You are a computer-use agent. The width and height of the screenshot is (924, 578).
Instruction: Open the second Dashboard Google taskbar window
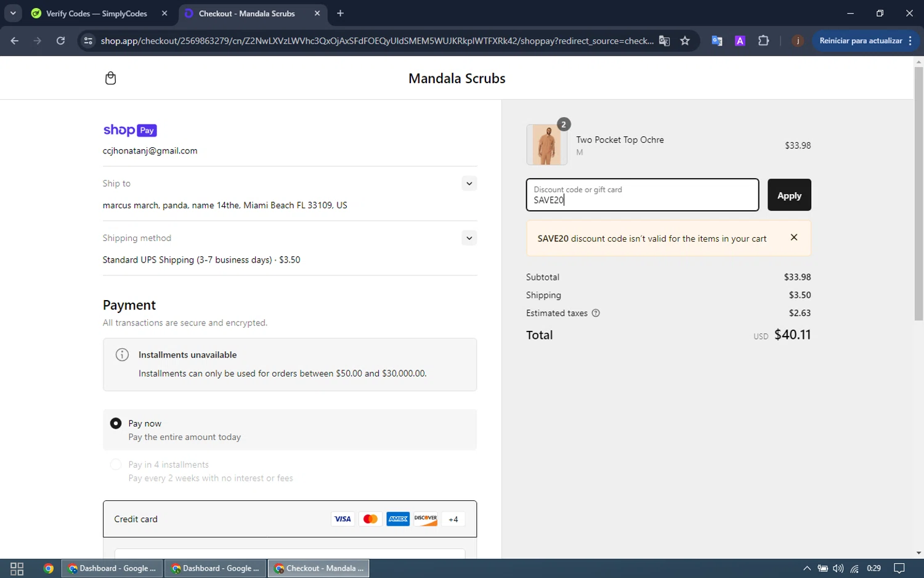216,568
